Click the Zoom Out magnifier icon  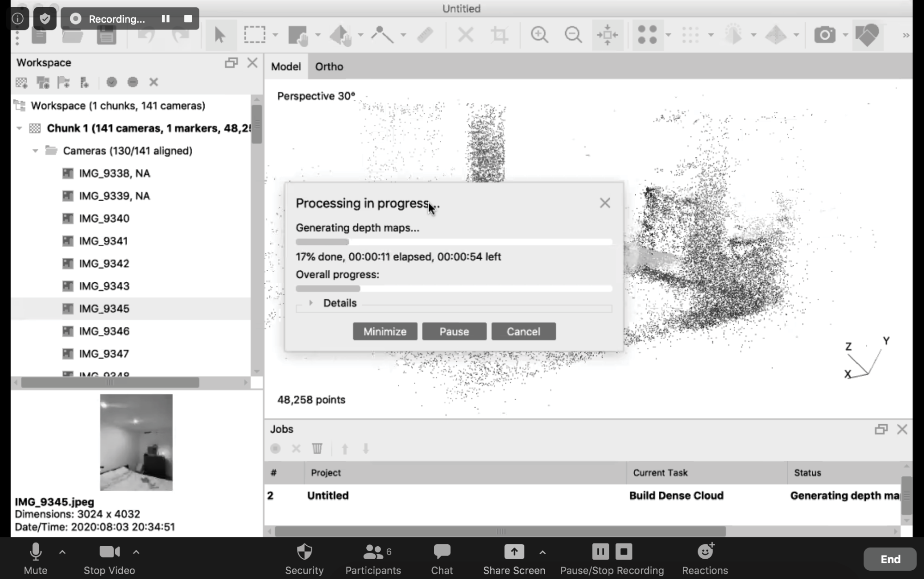(x=573, y=35)
